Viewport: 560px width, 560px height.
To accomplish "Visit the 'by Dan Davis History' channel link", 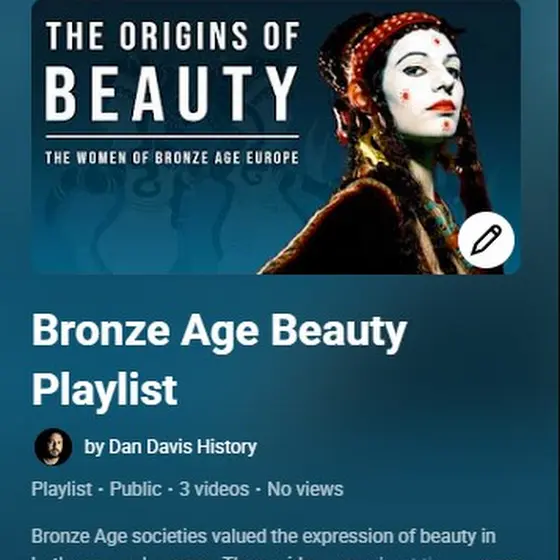I will click(x=170, y=447).
